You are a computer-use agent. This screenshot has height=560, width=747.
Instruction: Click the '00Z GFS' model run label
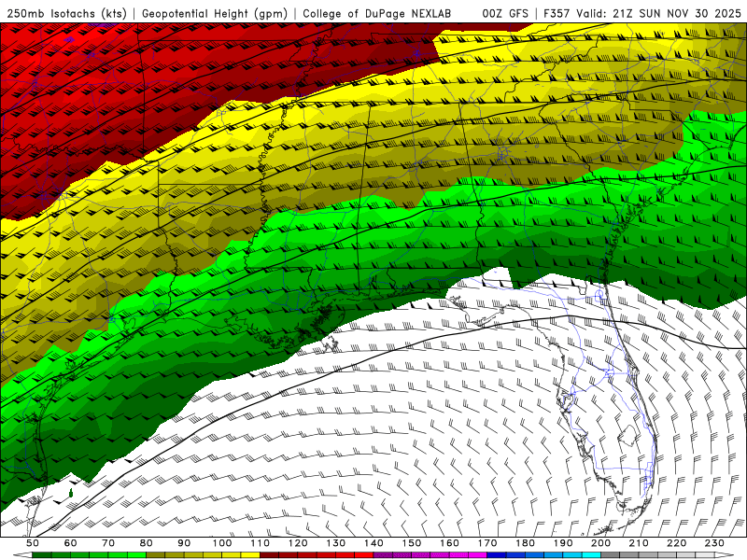point(505,13)
